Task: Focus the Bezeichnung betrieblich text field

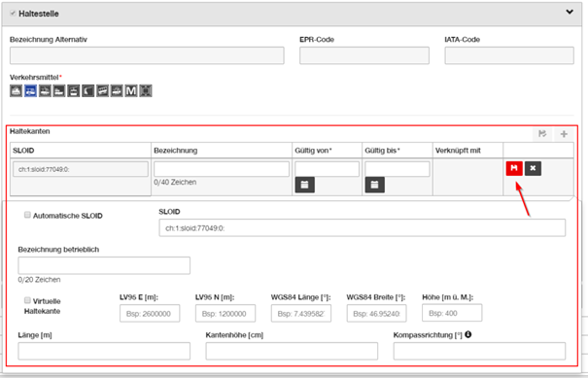Action: coord(104,265)
